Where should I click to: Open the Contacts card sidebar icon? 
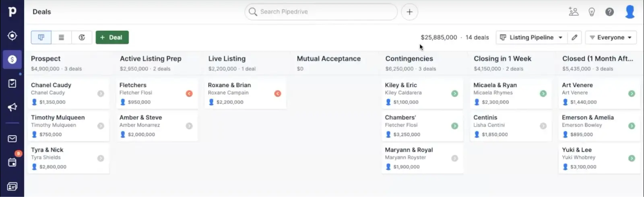12,187
